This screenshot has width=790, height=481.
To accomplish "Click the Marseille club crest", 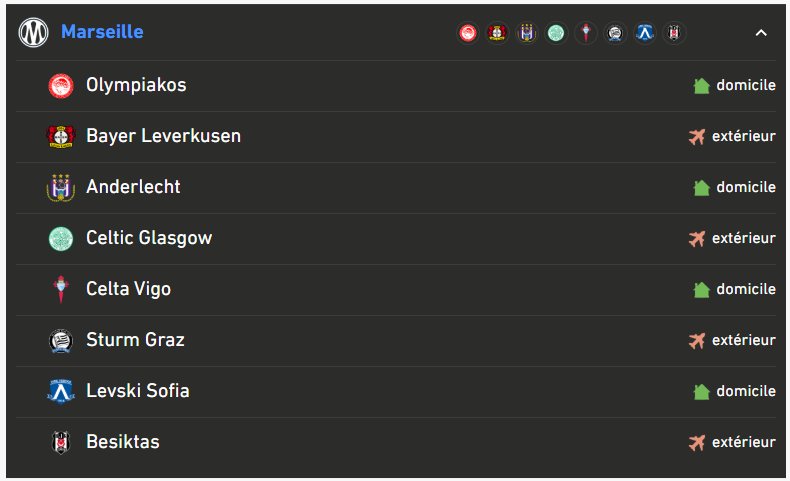I will tap(33, 33).
